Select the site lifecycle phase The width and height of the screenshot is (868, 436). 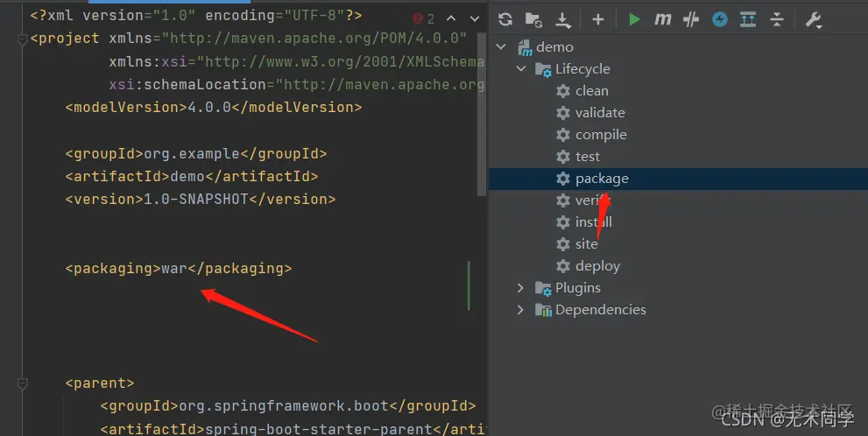(586, 244)
